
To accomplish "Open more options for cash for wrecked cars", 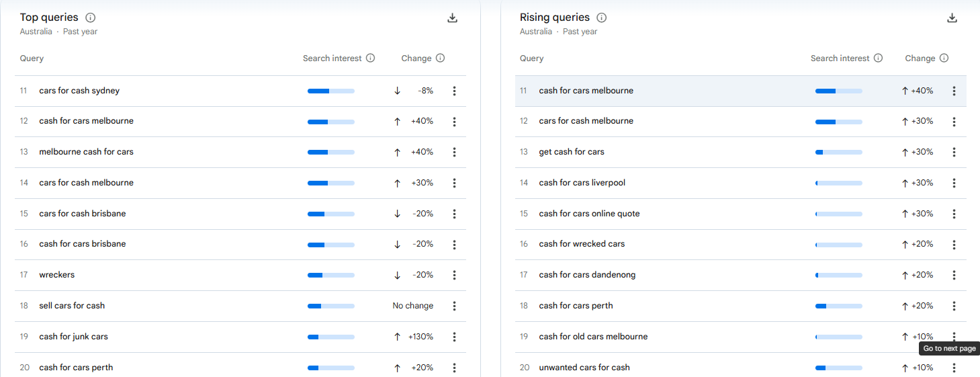I will point(954,244).
